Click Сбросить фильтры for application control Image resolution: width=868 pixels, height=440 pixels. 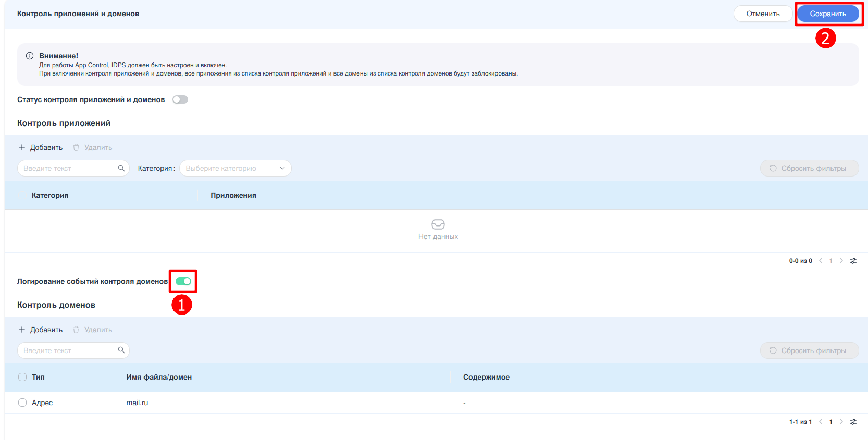pos(809,168)
